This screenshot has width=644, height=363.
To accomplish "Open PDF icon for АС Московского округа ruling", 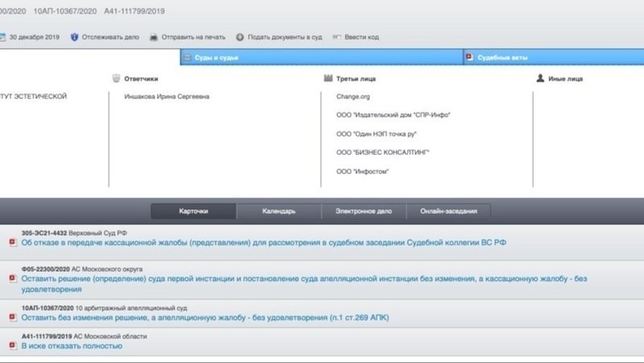I will pos(12,279).
